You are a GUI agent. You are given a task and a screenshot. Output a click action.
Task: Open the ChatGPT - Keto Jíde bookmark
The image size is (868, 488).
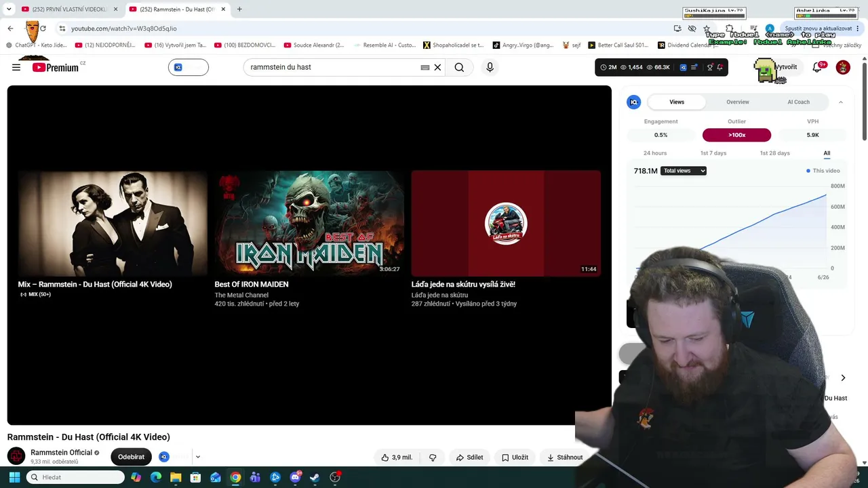[x=36, y=45]
